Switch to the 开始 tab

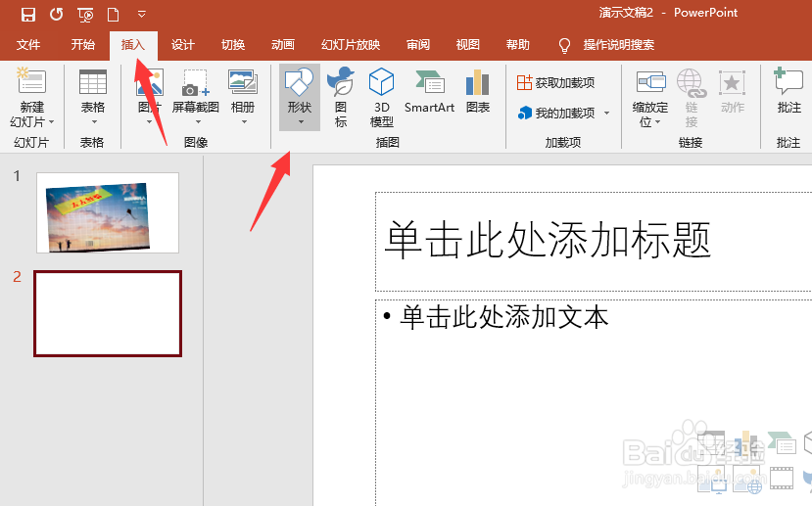pos(83,45)
